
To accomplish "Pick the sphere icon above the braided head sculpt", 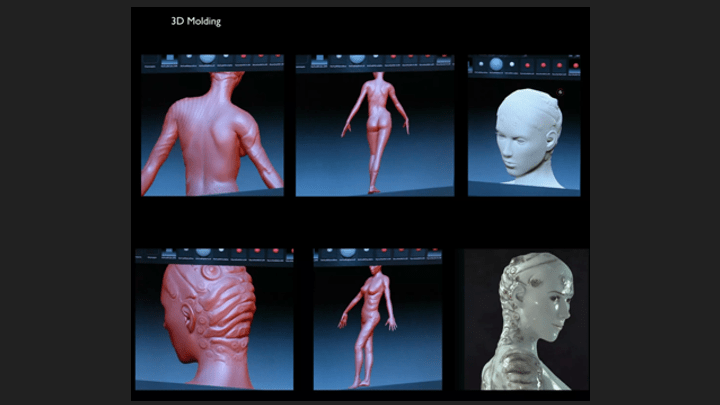I will (204, 253).
